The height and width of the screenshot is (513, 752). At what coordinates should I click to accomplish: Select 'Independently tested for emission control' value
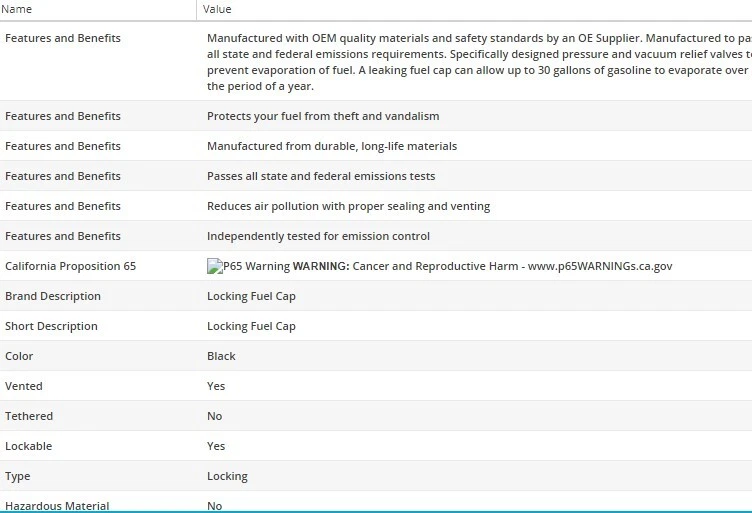[318, 236]
